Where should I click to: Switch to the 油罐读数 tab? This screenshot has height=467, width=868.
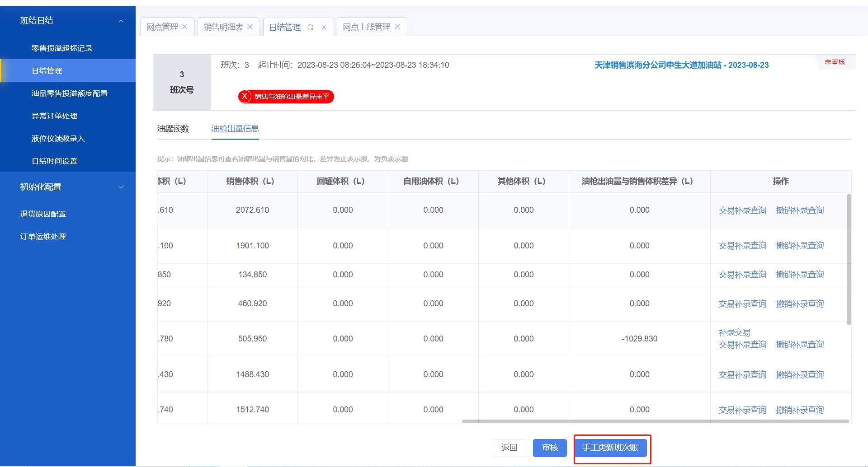coord(173,129)
